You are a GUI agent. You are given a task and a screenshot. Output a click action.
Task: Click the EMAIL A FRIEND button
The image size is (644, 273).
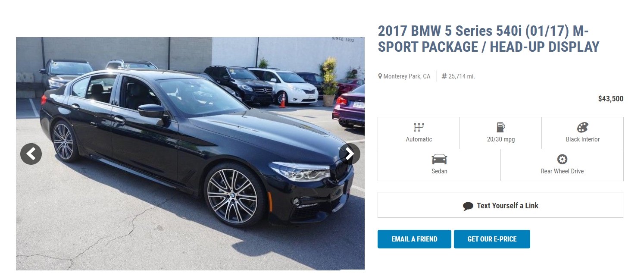(414, 239)
